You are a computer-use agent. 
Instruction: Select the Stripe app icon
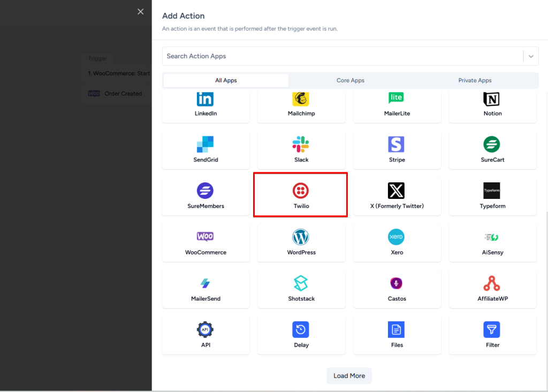(x=396, y=144)
